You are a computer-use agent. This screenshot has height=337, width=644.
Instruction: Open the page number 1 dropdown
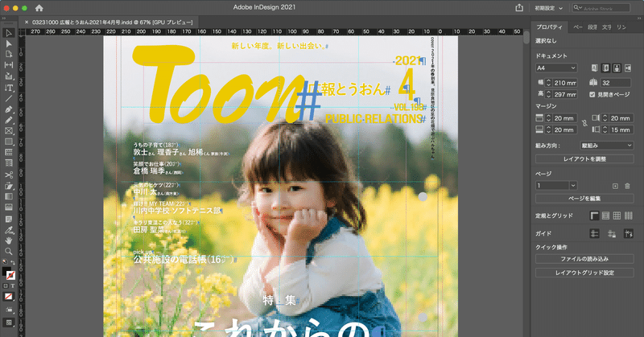(x=573, y=186)
